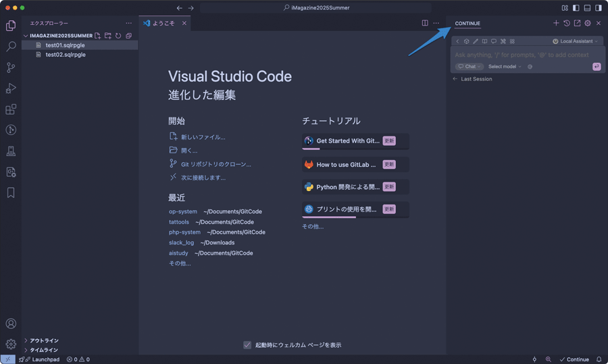The height and width of the screenshot is (364, 608).
Task: Toggle the bottom panel layout button
Action: (587, 8)
